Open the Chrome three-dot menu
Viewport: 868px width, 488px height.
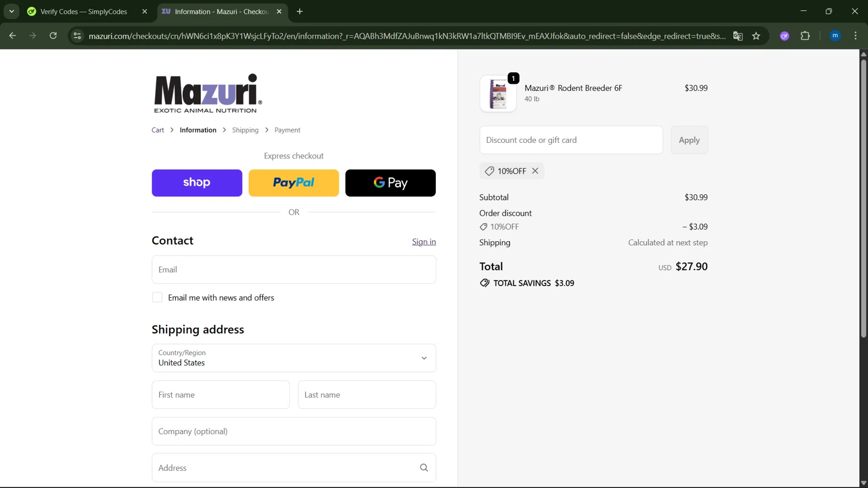click(x=855, y=36)
